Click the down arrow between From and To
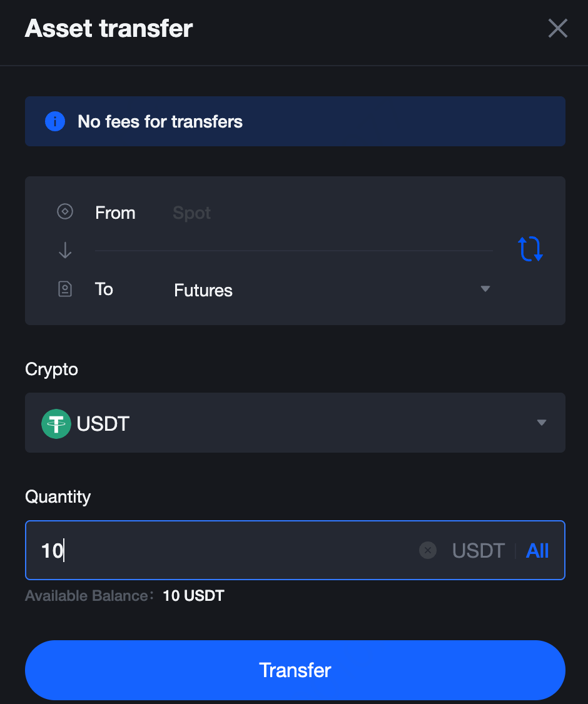The width and height of the screenshot is (588, 704). (x=65, y=250)
